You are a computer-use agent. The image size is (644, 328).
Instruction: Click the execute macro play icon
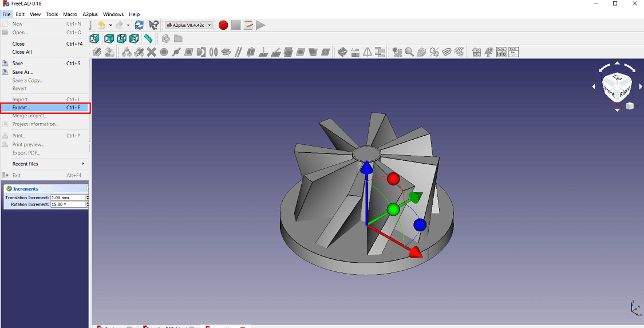tap(260, 25)
